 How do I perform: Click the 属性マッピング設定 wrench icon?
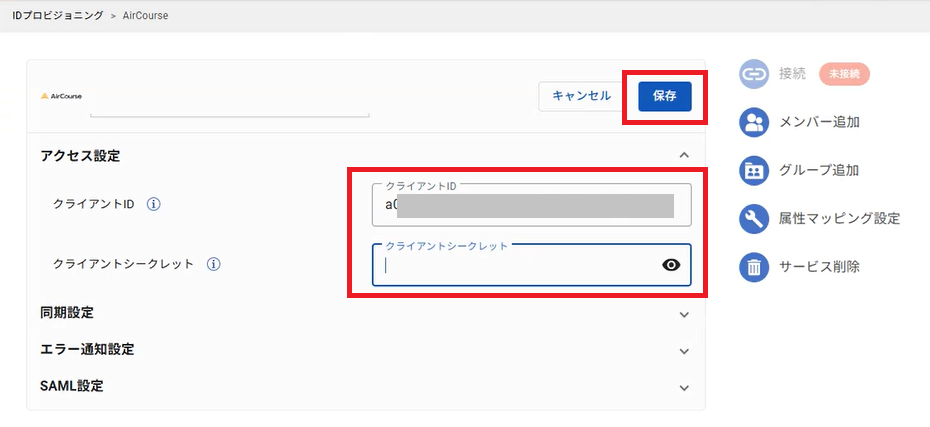[754, 219]
